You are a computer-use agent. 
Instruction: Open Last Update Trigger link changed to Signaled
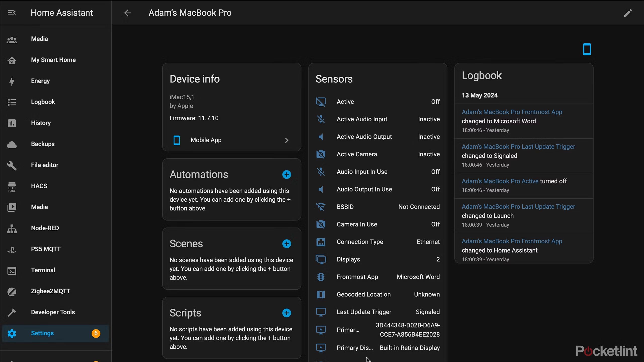tap(518, 147)
